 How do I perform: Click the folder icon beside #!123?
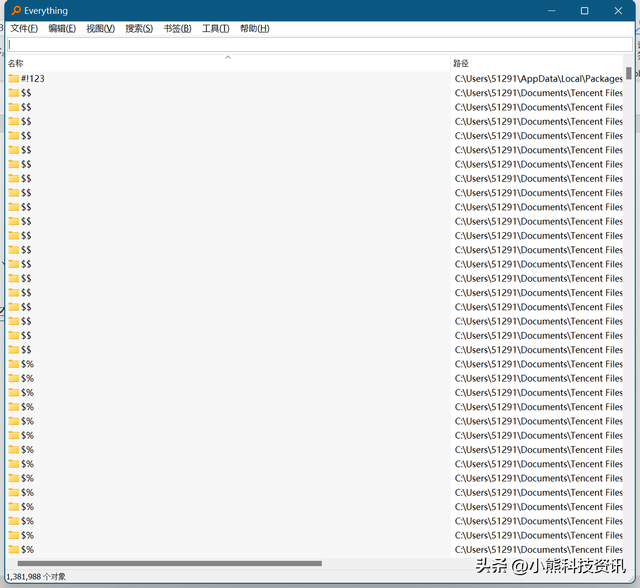click(x=14, y=78)
